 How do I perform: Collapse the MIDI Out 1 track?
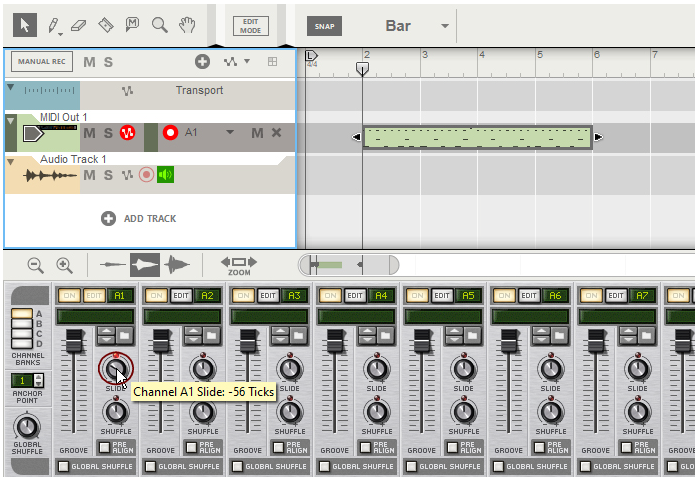click(10, 120)
